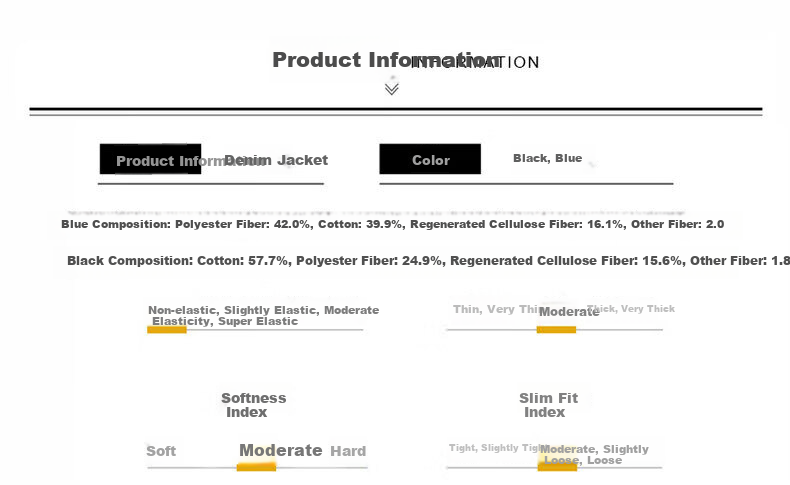Click the orange thickness indicator bar
790x485 pixels.
(x=556, y=330)
